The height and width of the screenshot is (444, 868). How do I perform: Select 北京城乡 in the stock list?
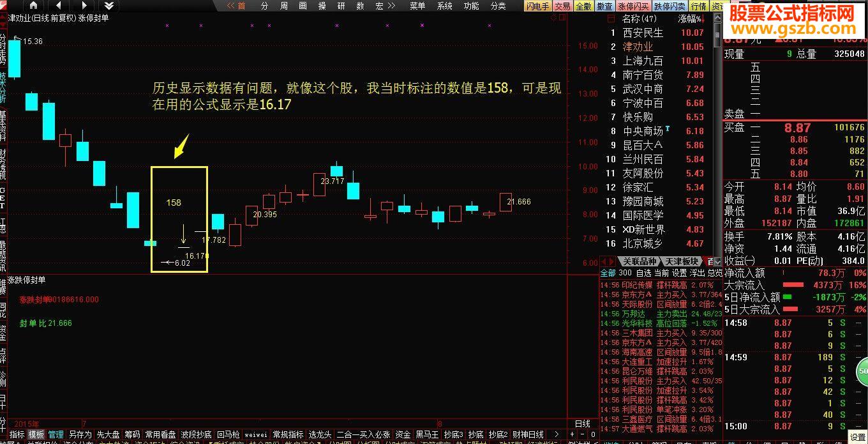point(643,243)
